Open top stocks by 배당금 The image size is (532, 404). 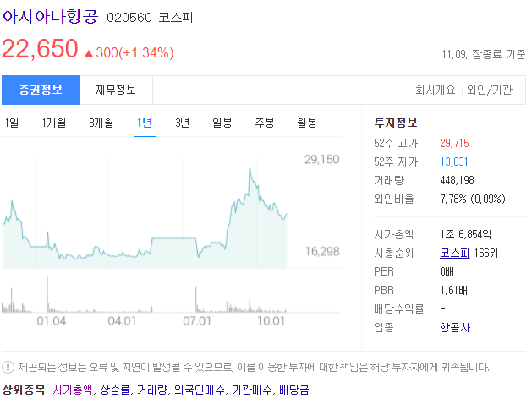click(294, 390)
